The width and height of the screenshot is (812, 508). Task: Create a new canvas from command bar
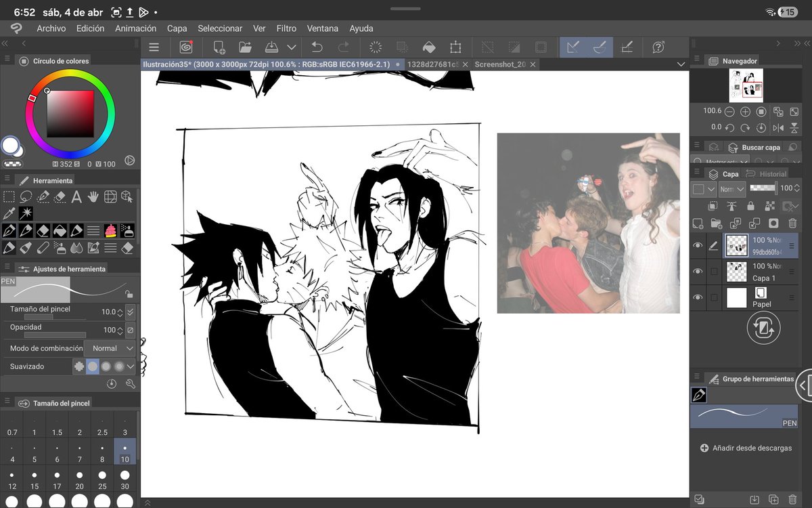pos(219,47)
